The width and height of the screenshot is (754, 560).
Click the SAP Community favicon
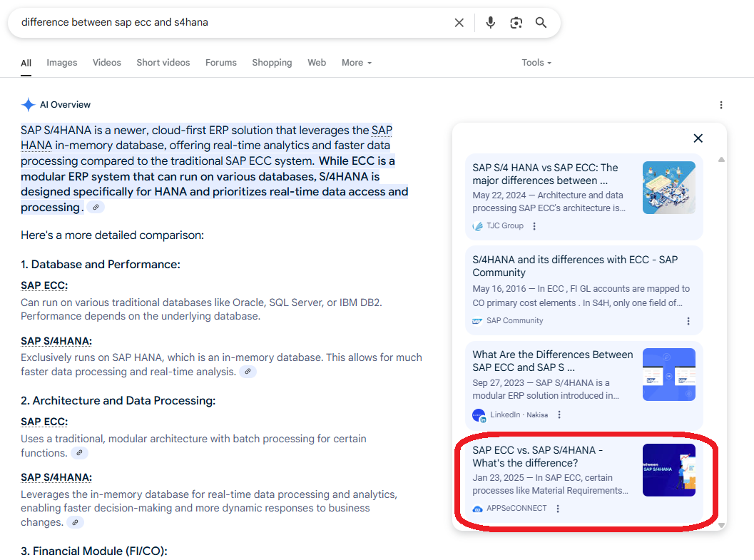tap(477, 320)
